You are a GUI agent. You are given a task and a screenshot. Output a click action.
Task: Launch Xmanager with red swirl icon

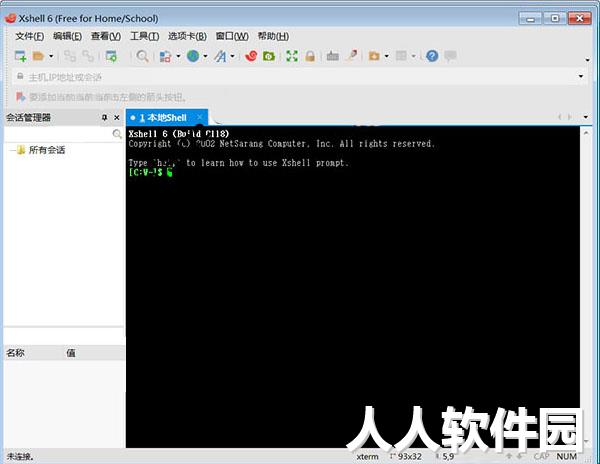251,56
